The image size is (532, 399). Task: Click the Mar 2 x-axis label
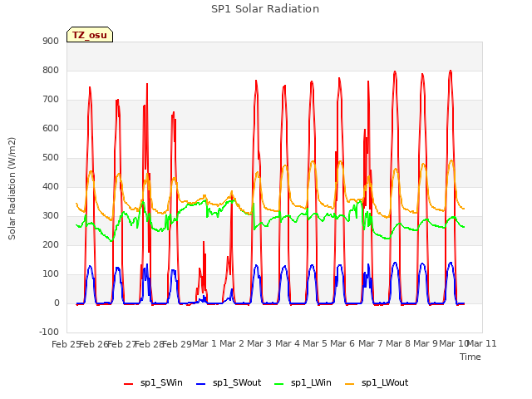point(232,344)
